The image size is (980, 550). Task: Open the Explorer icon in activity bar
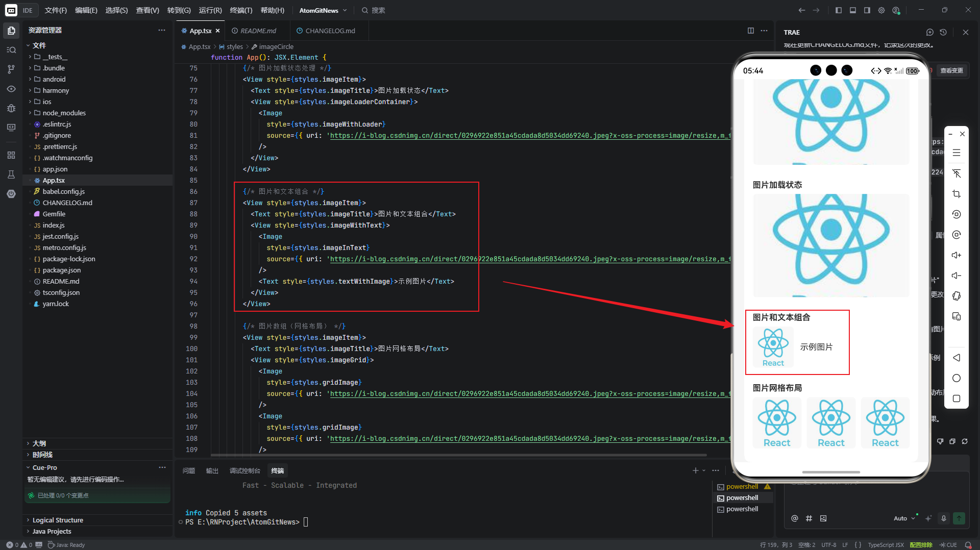point(11,31)
